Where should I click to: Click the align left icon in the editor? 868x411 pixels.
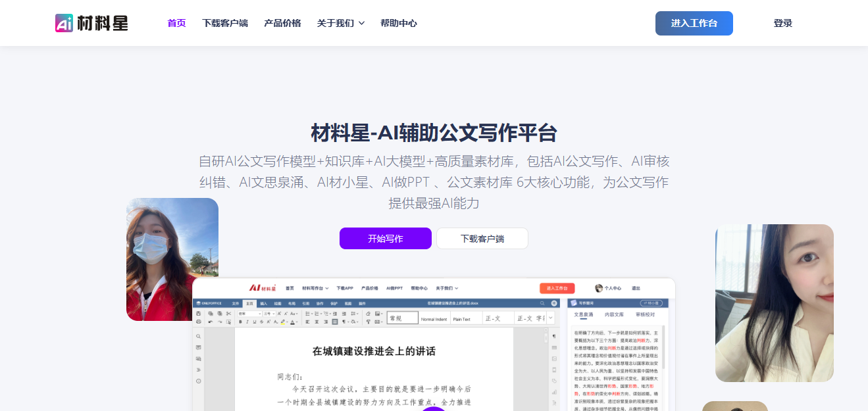307,322
